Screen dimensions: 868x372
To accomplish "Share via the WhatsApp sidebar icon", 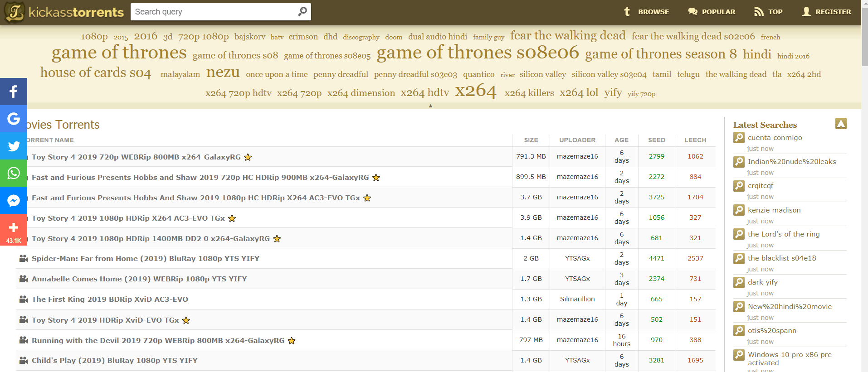I will click(x=14, y=173).
